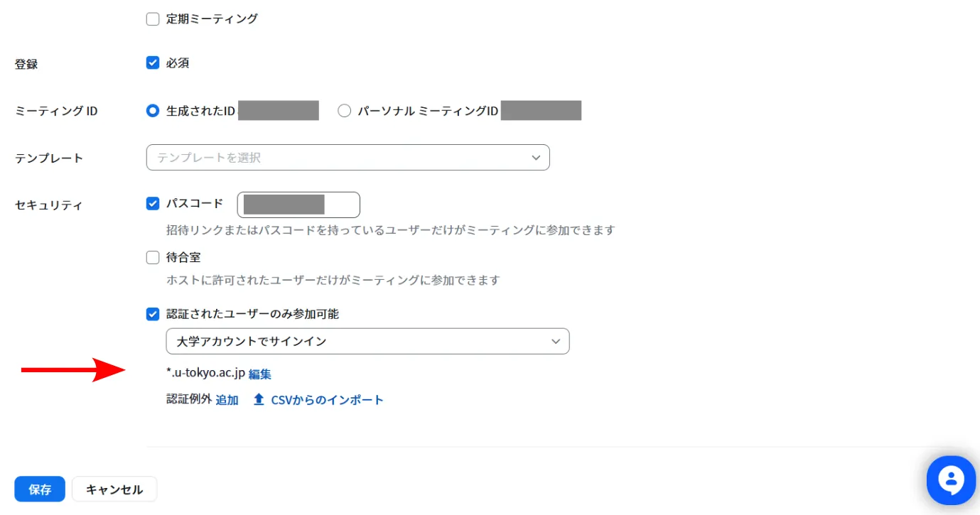The image size is (980, 515).
Task: Select the 生成されたID radio button
Action: 153,111
